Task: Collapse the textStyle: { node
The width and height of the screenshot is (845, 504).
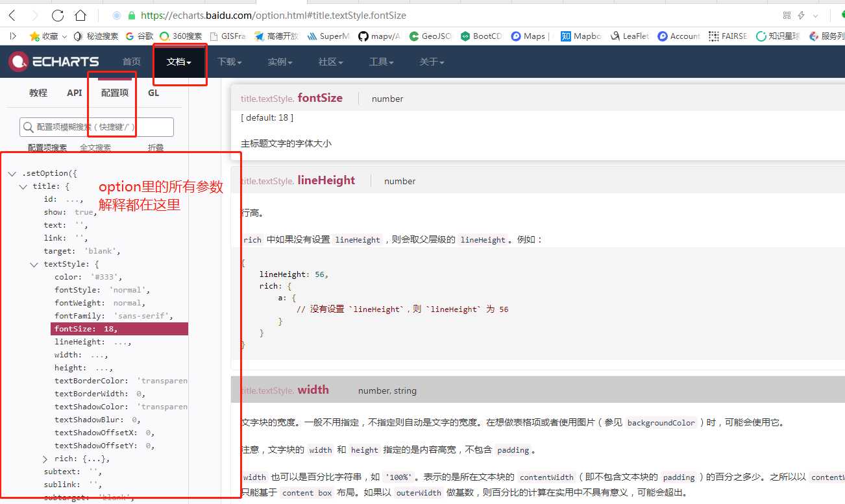Action: pos(34,265)
